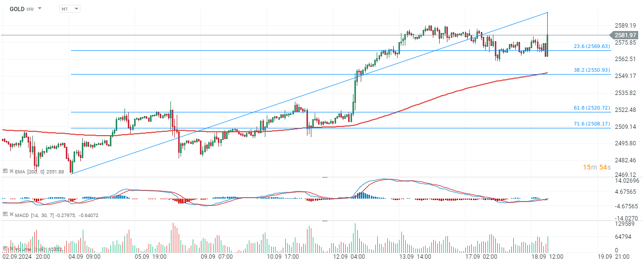
Task: Click the MACD pane resize handle
Action: tap(325, 177)
